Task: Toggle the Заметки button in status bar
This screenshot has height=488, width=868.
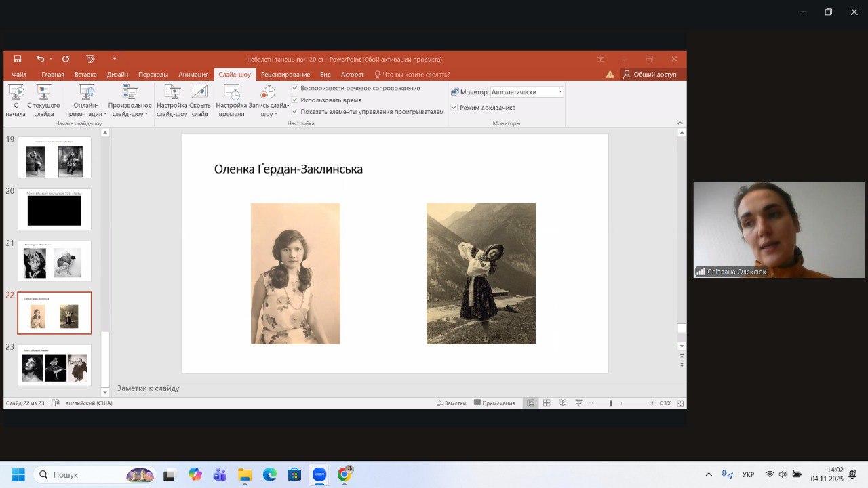Action: 451,403
